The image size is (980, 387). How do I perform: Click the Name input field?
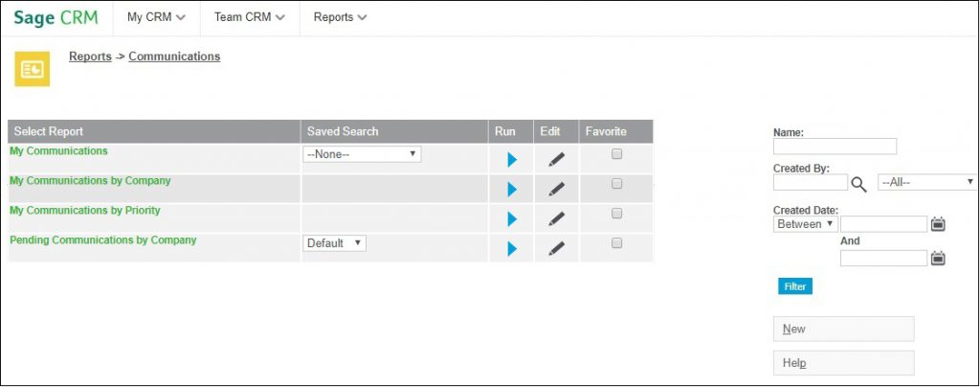pos(835,147)
